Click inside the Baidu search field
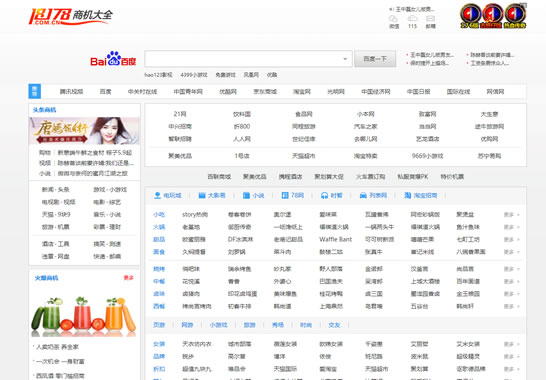The image size is (546, 380). click(244, 59)
